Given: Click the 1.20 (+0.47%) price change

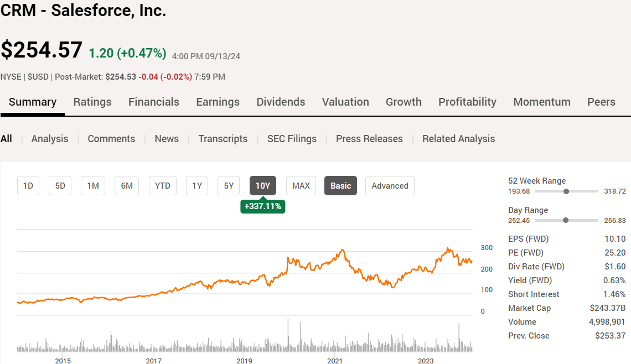Looking at the screenshot, I should coord(127,53).
